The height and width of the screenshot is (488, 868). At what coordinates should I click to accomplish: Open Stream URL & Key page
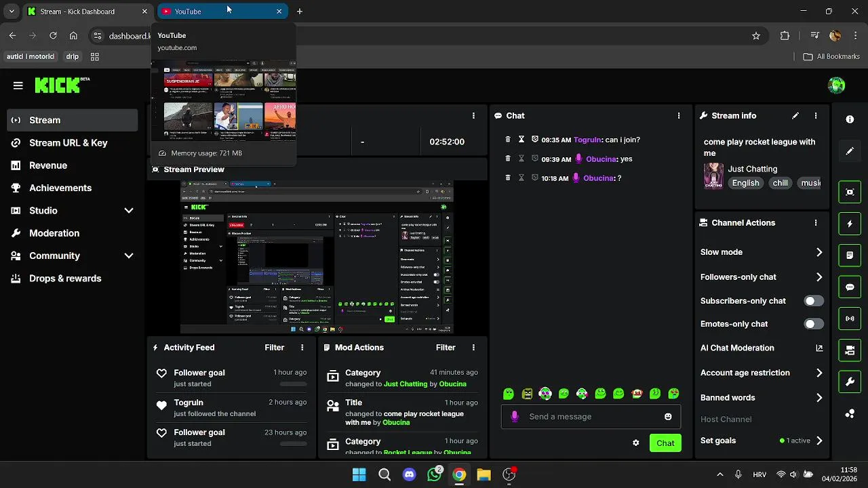pyautogui.click(x=73, y=143)
